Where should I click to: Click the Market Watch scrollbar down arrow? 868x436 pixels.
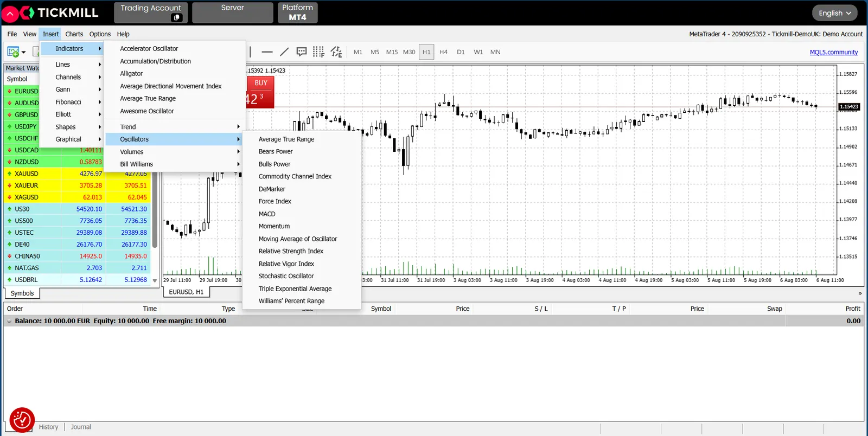(x=155, y=281)
